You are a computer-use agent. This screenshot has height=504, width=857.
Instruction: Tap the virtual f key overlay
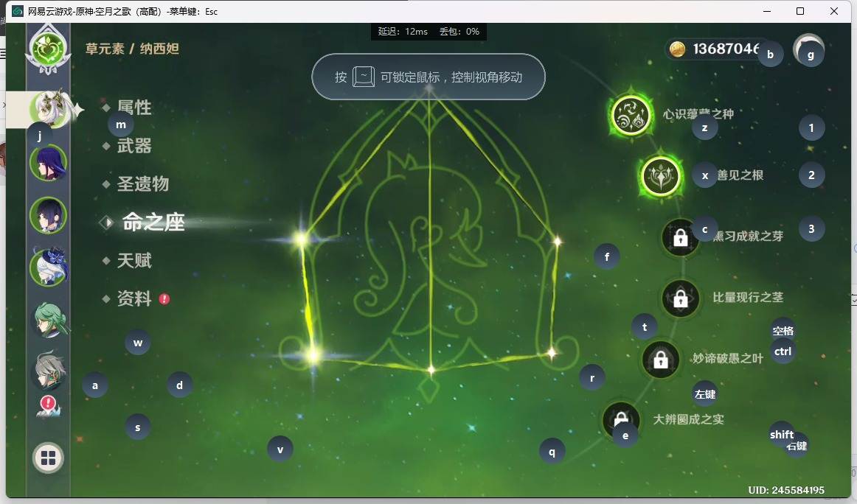point(607,256)
